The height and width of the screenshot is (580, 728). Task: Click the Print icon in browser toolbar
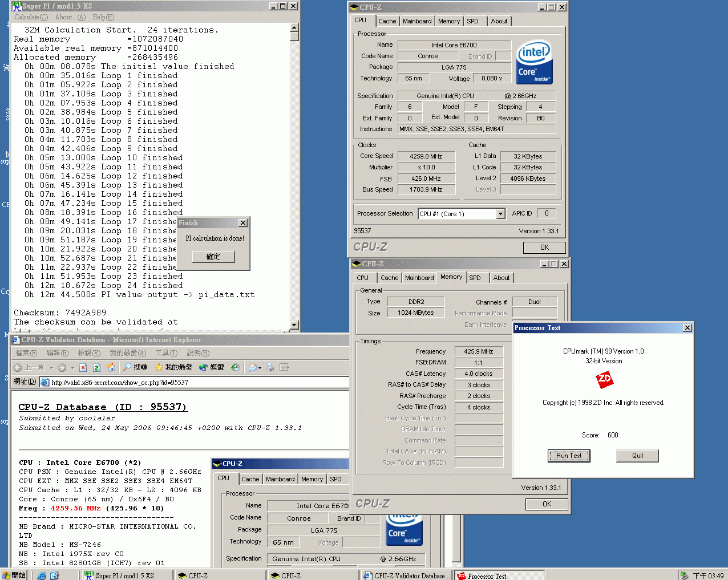click(x=270, y=368)
